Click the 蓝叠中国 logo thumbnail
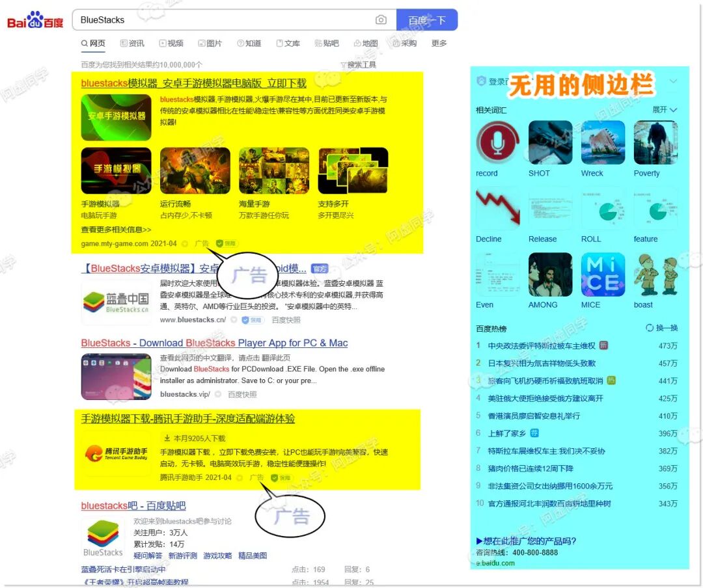Image resolution: width=703 pixels, height=588 pixels. [116, 302]
